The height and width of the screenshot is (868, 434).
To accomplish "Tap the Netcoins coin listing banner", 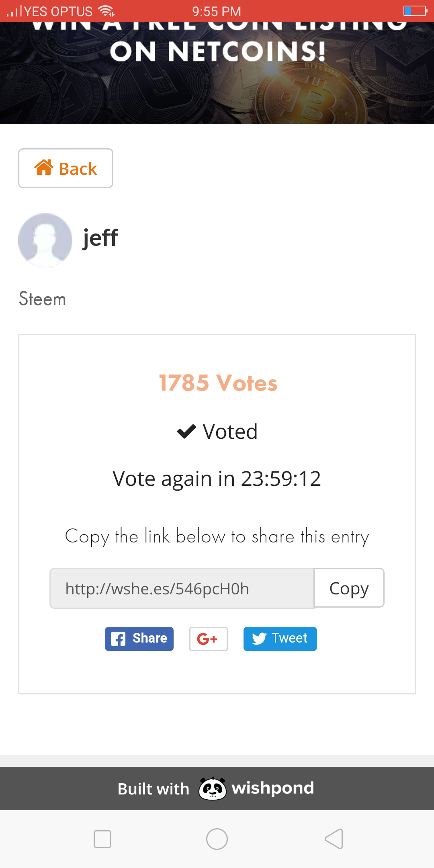I will (217, 73).
